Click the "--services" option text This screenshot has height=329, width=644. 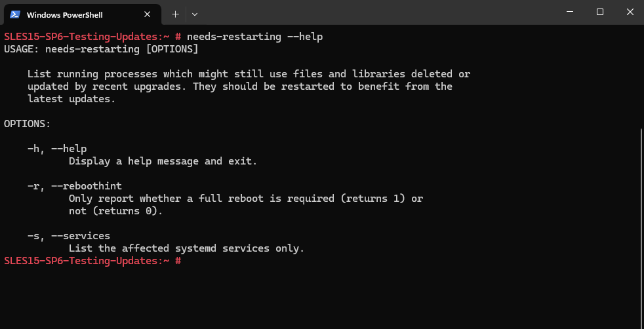coord(81,236)
